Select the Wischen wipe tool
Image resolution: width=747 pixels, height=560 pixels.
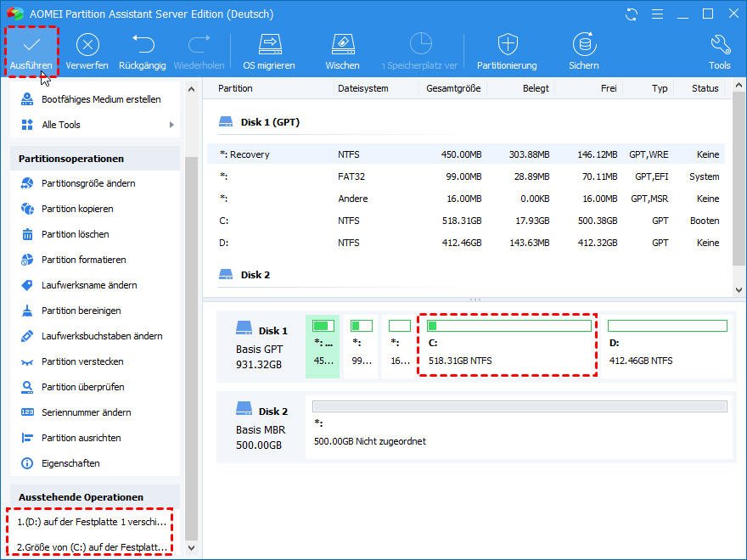click(x=341, y=45)
